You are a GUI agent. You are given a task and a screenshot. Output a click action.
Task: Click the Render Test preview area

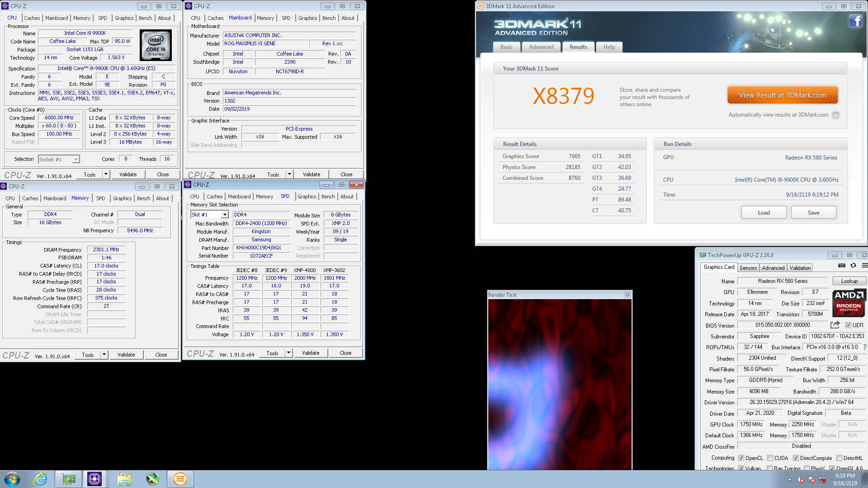pos(560,384)
